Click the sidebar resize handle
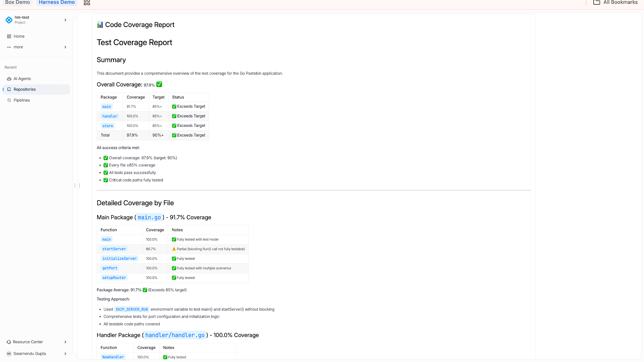 [x=77, y=186]
